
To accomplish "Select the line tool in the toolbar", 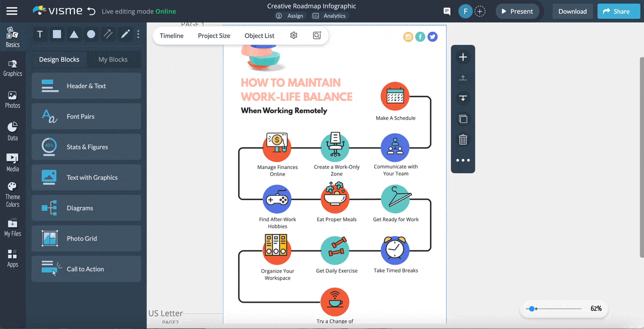I will [x=108, y=34].
